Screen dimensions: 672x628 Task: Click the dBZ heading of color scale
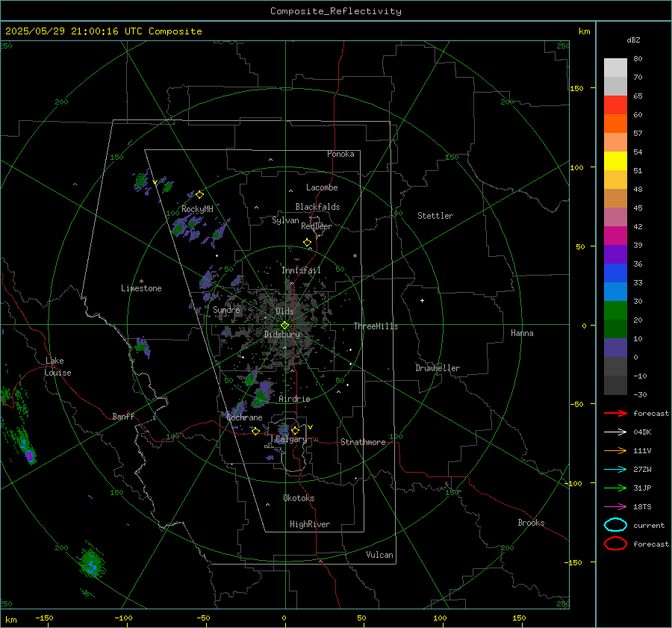633,40
